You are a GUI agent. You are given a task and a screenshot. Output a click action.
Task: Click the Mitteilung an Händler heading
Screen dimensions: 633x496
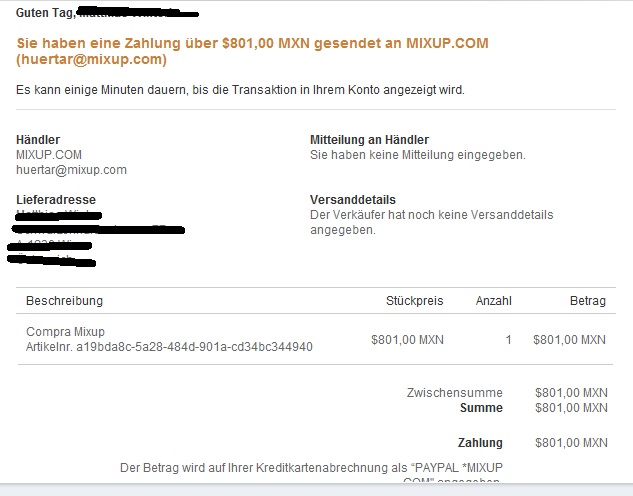[369, 140]
